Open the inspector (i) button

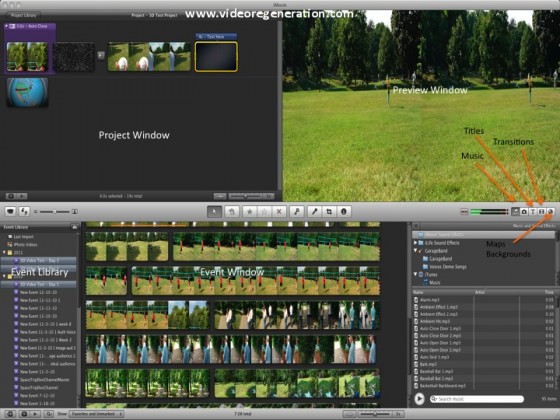[344, 211]
